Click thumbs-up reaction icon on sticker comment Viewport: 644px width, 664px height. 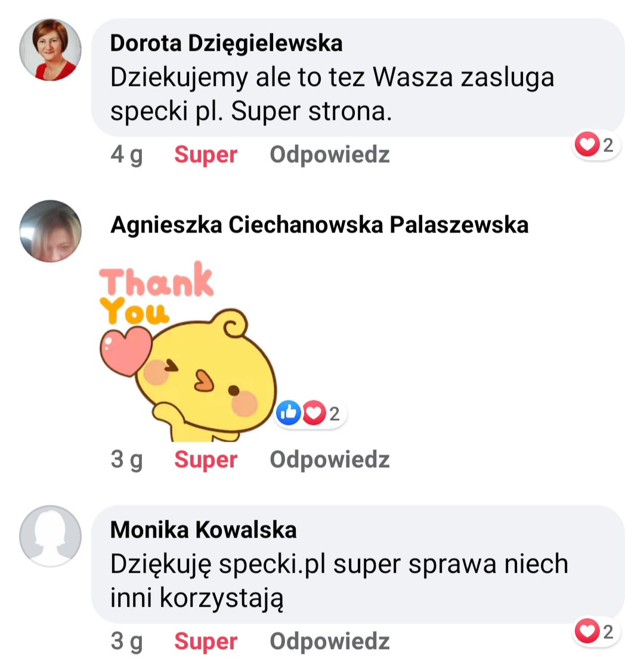click(x=289, y=413)
